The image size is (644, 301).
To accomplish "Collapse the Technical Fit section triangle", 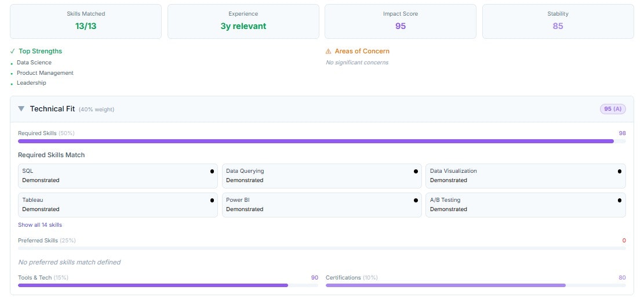I will [21, 109].
